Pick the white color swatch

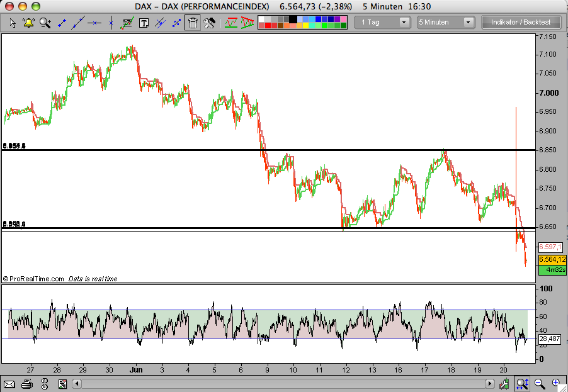(x=261, y=19)
